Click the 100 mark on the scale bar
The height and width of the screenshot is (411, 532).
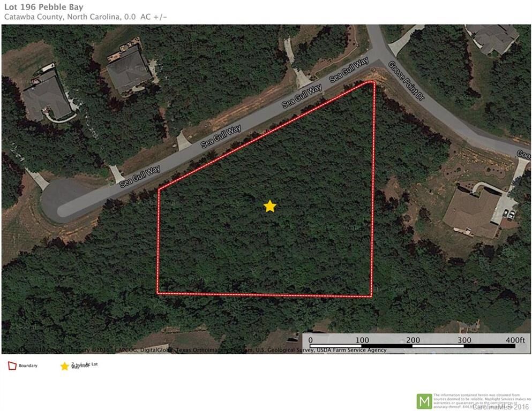click(362, 340)
